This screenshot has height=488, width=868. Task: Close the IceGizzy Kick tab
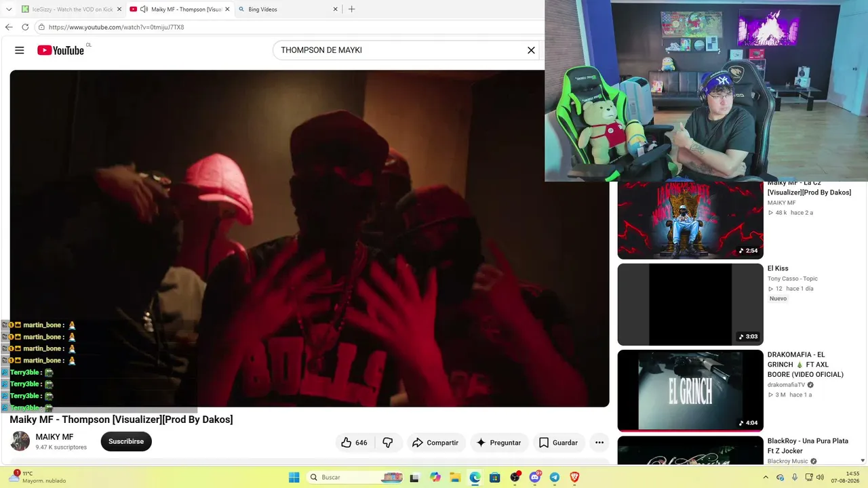pyautogui.click(x=119, y=9)
